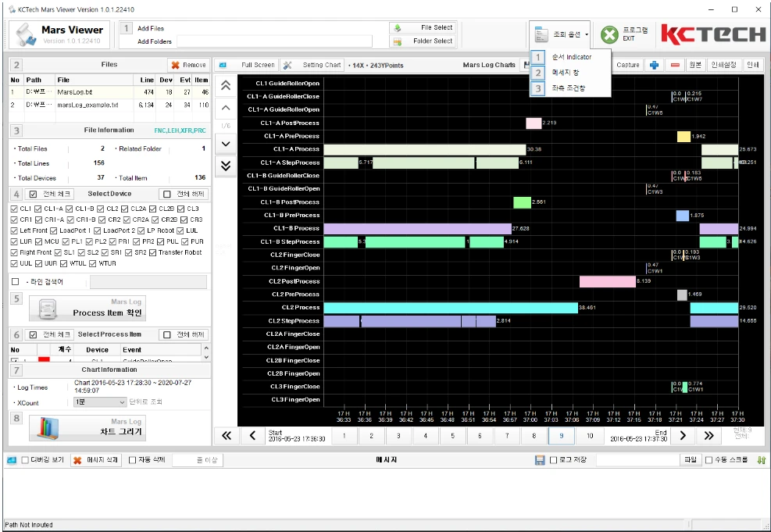
Task: Select chart page 10
Action: pos(590,436)
